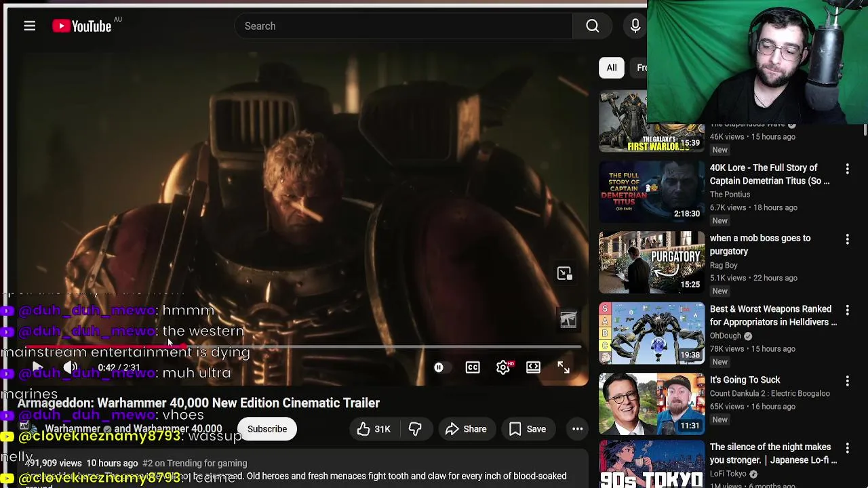Visit the Rag Boy channel

tap(724, 265)
